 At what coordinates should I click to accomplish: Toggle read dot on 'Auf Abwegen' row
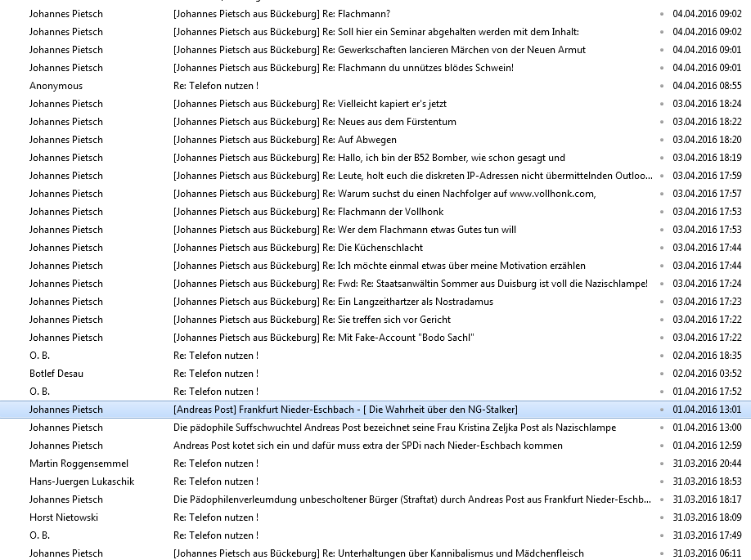point(662,141)
